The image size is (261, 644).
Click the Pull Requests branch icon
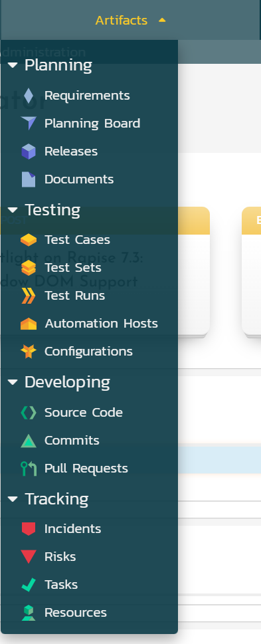coord(29,469)
